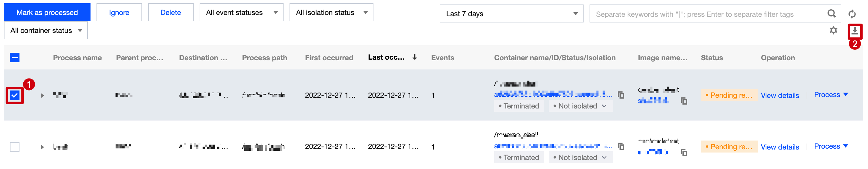Image resolution: width=868 pixels, height=169 pixels.
Task: Toggle the select-all header checkbox
Action: tap(14, 58)
